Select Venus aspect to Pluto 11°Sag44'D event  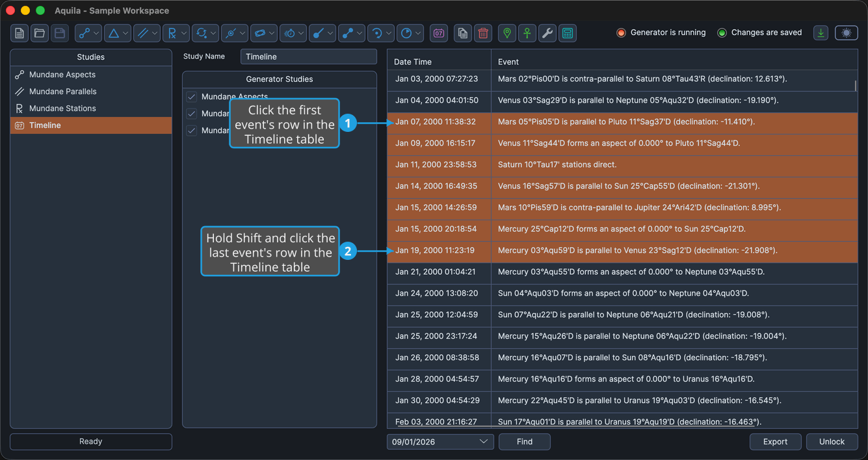coord(622,144)
